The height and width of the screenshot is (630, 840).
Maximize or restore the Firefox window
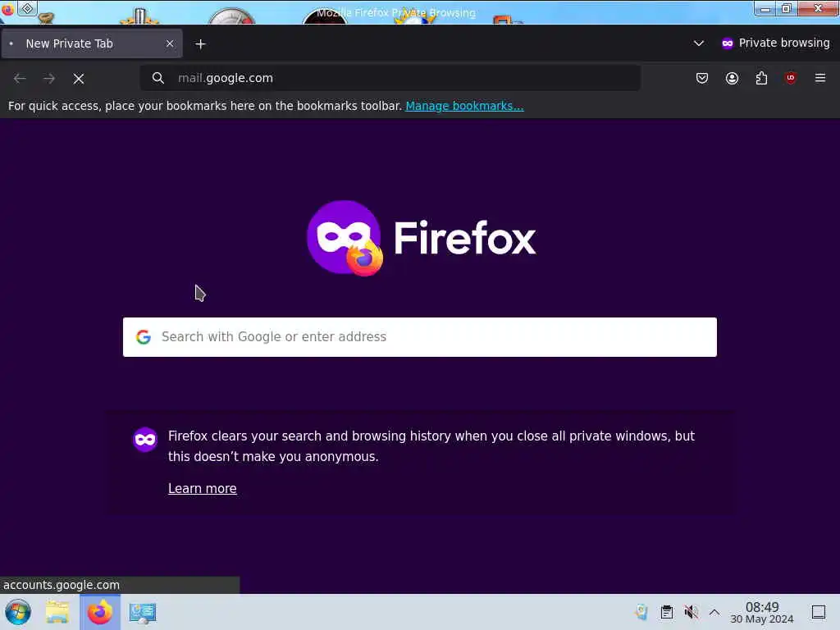click(x=787, y=8)
